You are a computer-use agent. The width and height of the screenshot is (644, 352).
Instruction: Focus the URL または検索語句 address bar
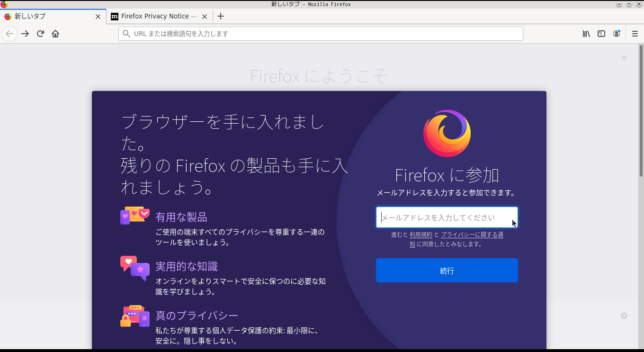tap(321, 34)
